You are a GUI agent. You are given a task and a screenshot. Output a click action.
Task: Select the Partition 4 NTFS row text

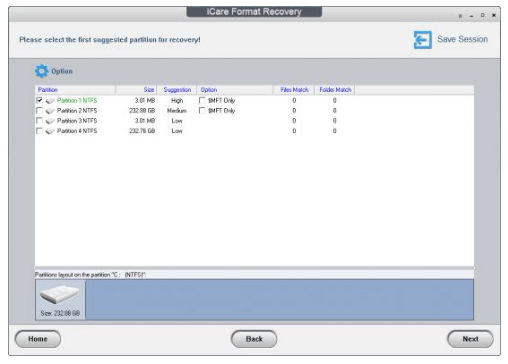coord(77,131)
